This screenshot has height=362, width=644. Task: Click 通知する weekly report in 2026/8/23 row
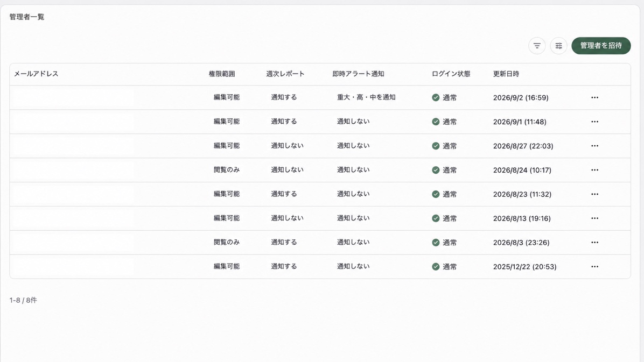click(x=284, y=194)
